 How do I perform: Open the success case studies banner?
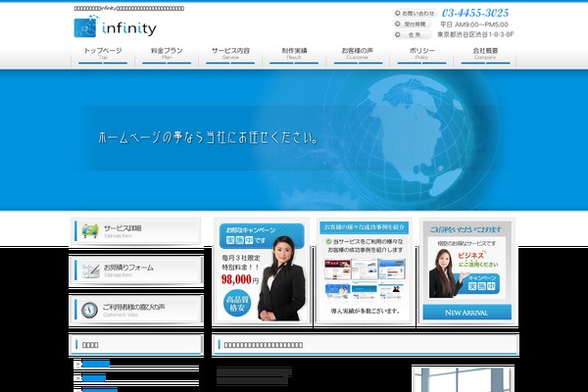(x=365, y=271)
